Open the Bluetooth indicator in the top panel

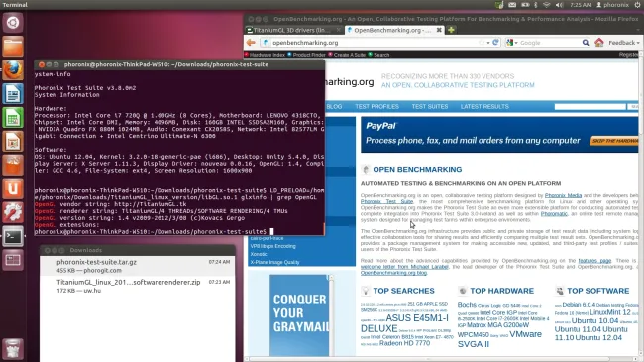[536, 5]
